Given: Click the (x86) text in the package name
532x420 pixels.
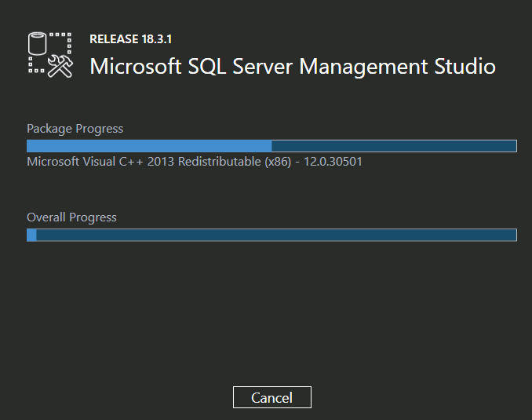Looking at the screenshot, I should tap(278, 162).
